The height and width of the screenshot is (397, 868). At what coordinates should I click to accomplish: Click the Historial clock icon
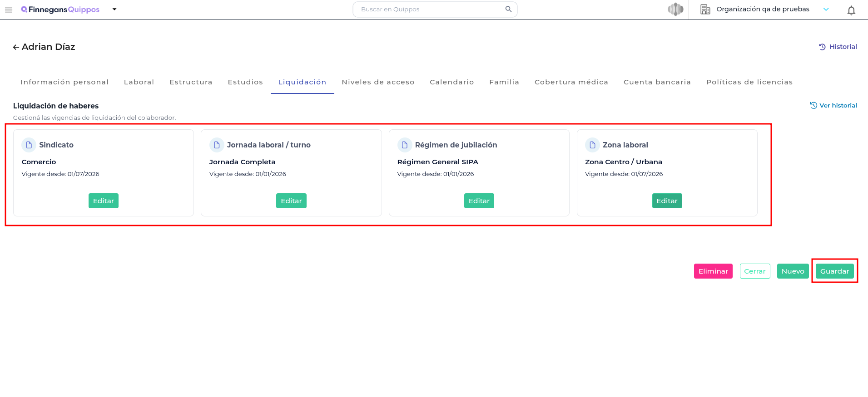pyautogui.click(x=822, y=47)
